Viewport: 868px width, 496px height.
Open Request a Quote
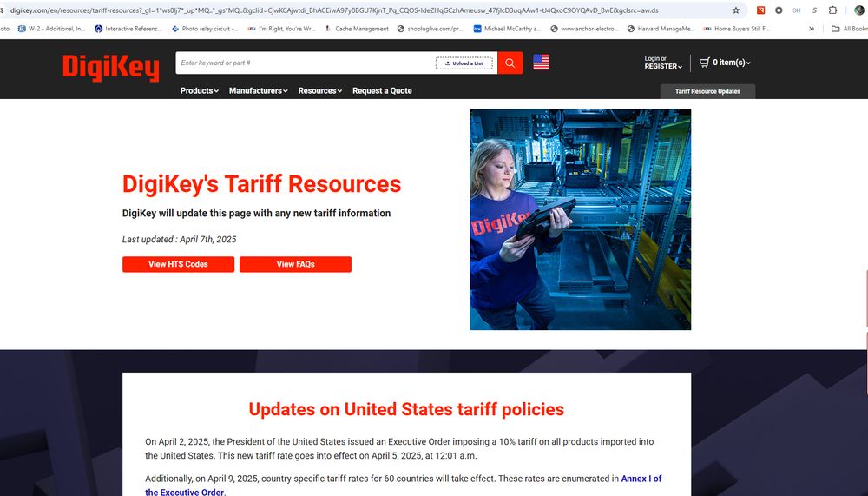382,91
